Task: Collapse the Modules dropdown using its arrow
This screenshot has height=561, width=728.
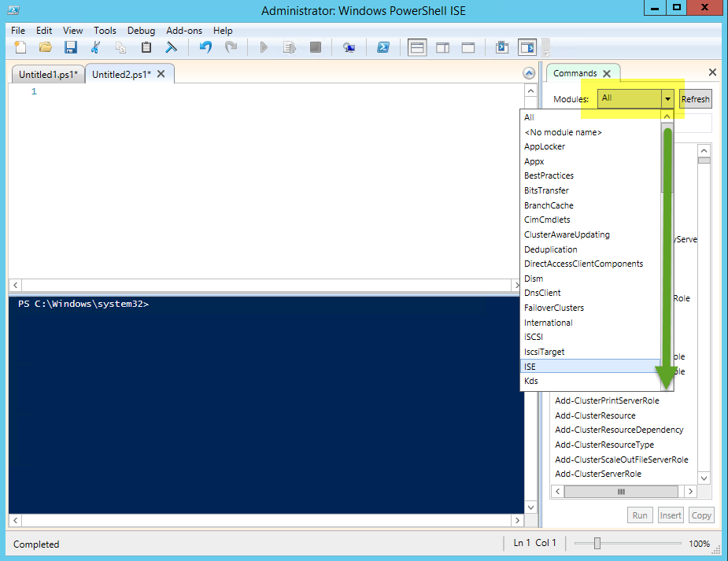Action: (667, 99)
